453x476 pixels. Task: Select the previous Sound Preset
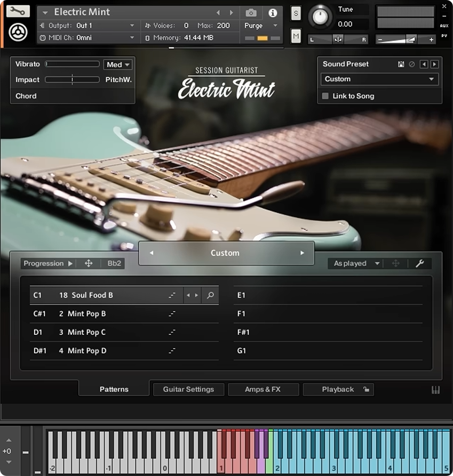pyautogui.click(x=424, y=64)
